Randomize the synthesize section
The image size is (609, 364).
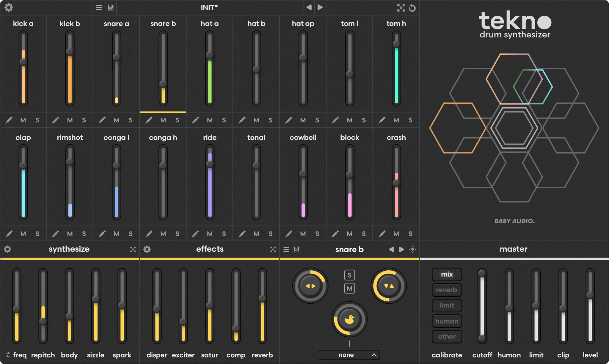tap(133, 249)
